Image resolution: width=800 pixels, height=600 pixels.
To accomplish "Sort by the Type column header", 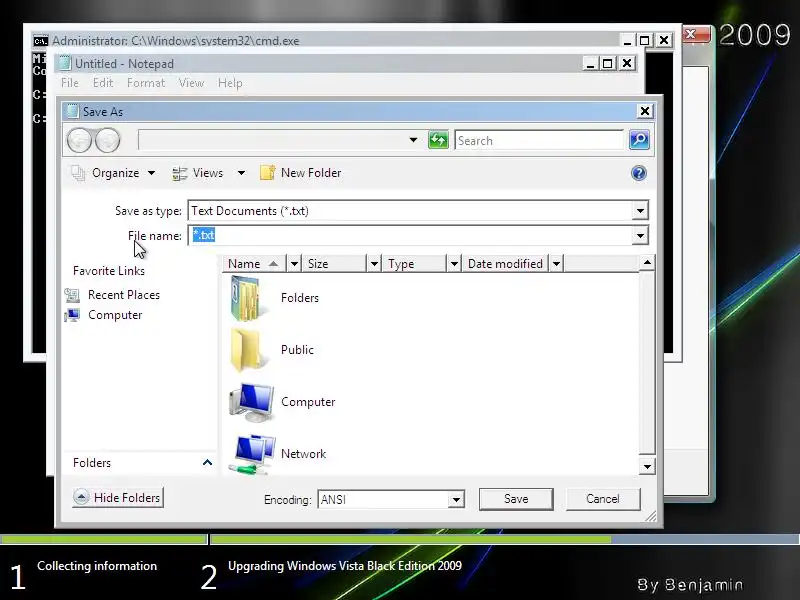I will [x=414, y=264].
